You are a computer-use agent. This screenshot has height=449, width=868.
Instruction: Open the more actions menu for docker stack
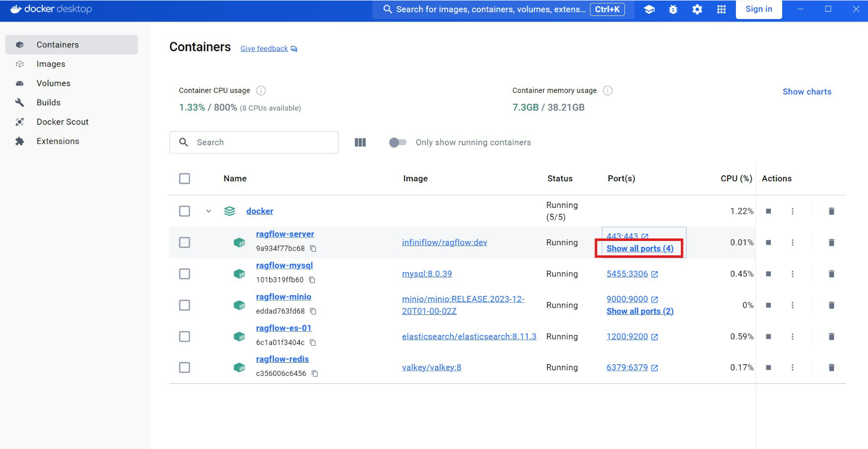coord(792,211)
